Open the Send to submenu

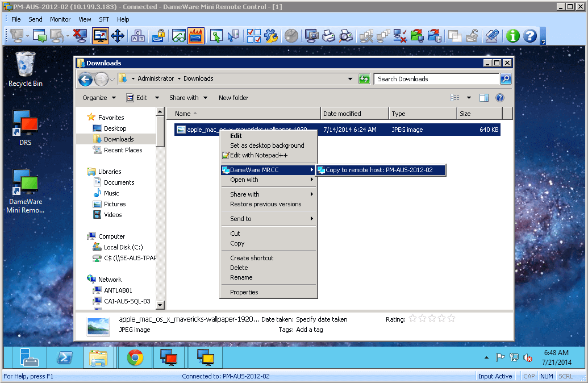(269, 219)
